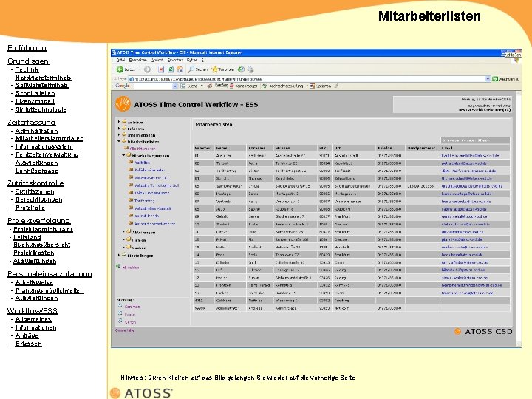Collapse the Mitarbeitergruppen tree node
The width and height of the screenshot is (532, 399).
tap(123, 155)
